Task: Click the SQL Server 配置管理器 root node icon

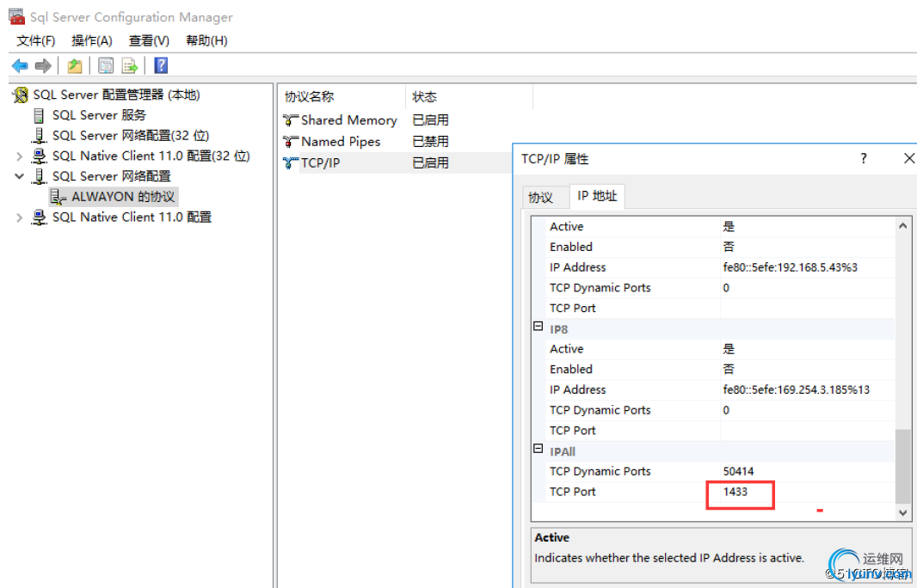Action: tap(21, 95)
